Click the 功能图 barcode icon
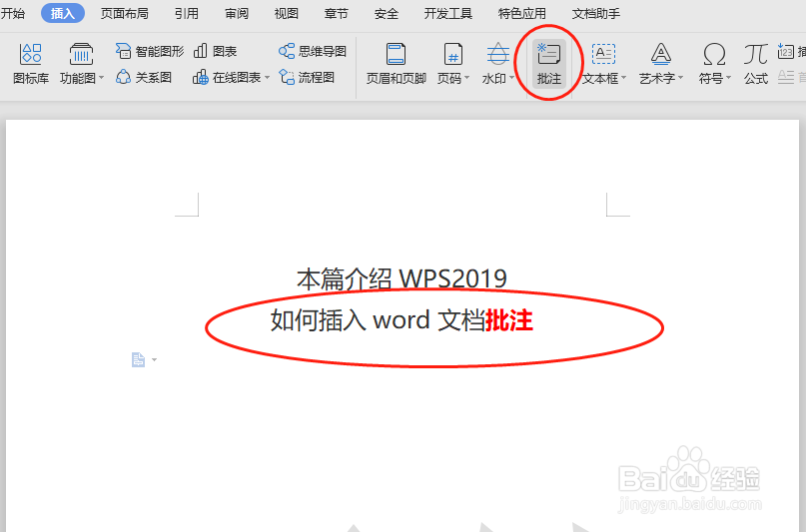806x532 pixels. click(81, 54)
